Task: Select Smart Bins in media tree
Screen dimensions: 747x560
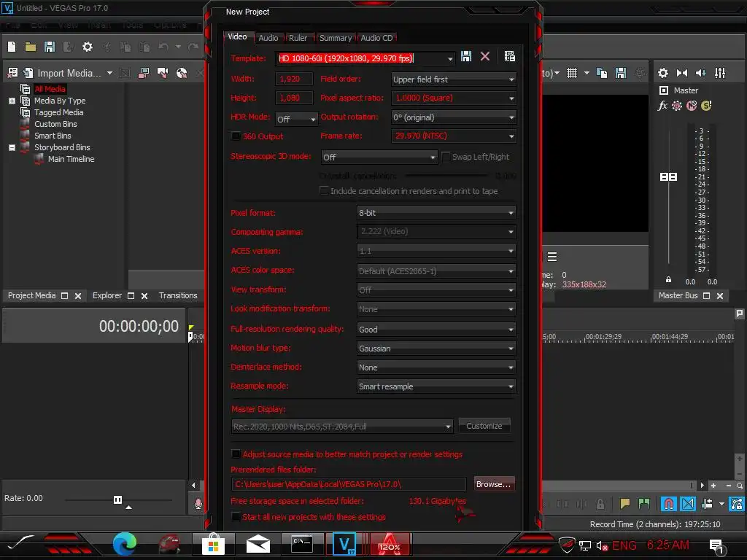Action: pyautogui.click(x=53, y=136)
